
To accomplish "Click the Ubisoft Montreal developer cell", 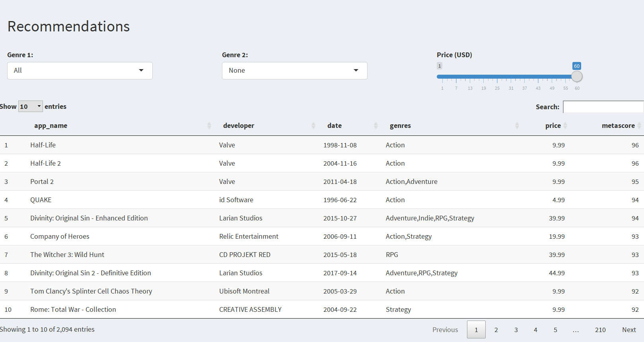I will tap(244, 291).
